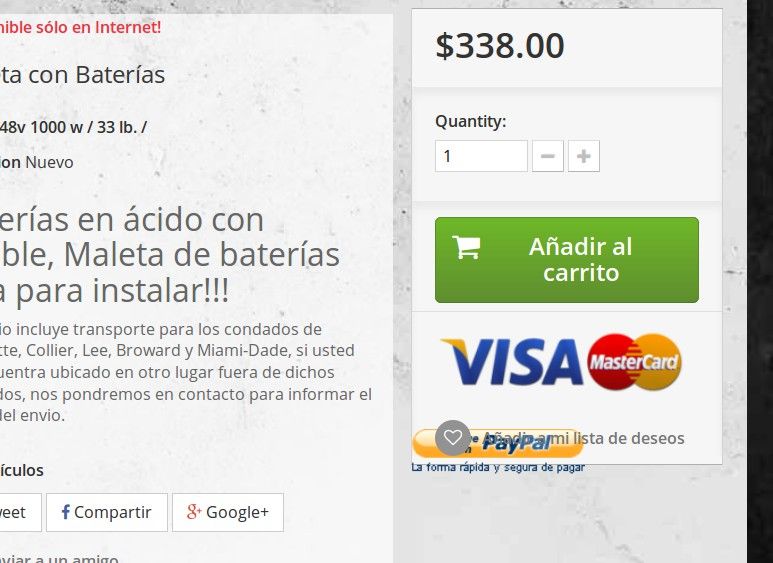Viewport: 773px width, 563px height.
Task: Click the Facebook icon in Compartir
Action: (66, 512)
